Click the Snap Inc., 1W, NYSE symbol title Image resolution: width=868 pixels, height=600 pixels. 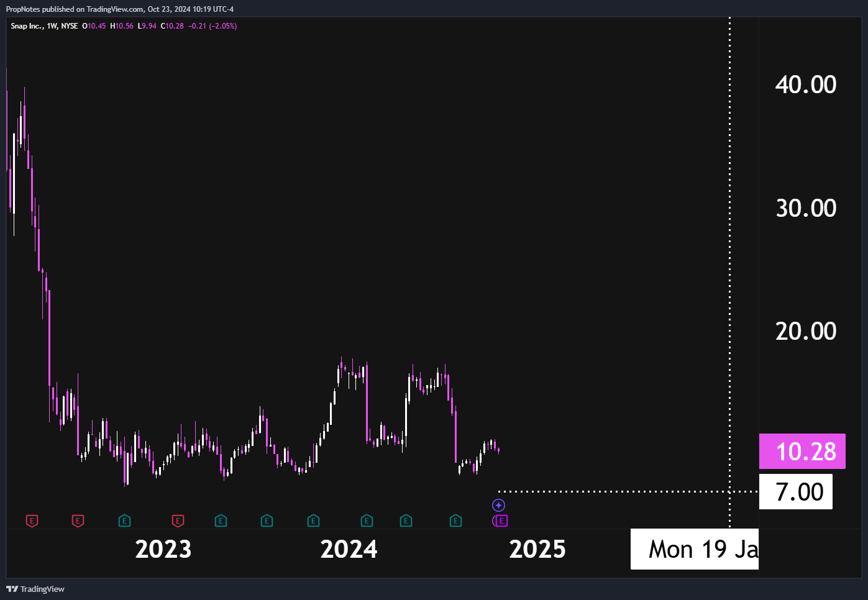tap(44, 26)
